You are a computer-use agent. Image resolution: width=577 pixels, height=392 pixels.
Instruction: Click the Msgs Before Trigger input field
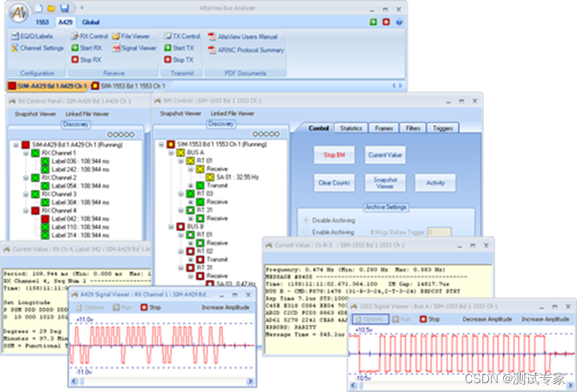click(439, 232)
